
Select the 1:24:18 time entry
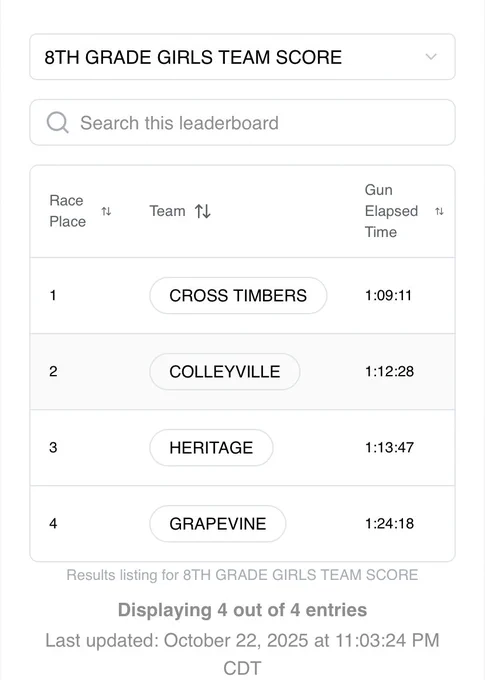point(389,523)
